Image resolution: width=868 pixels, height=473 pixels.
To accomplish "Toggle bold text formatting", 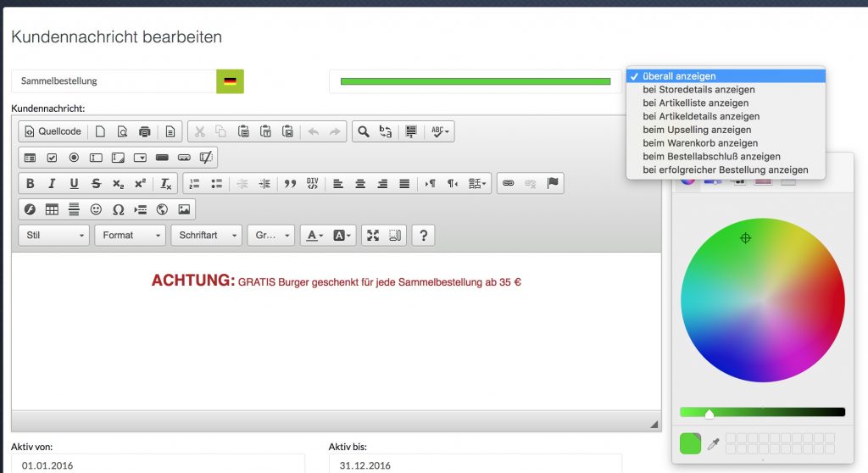I will point(31,183).
